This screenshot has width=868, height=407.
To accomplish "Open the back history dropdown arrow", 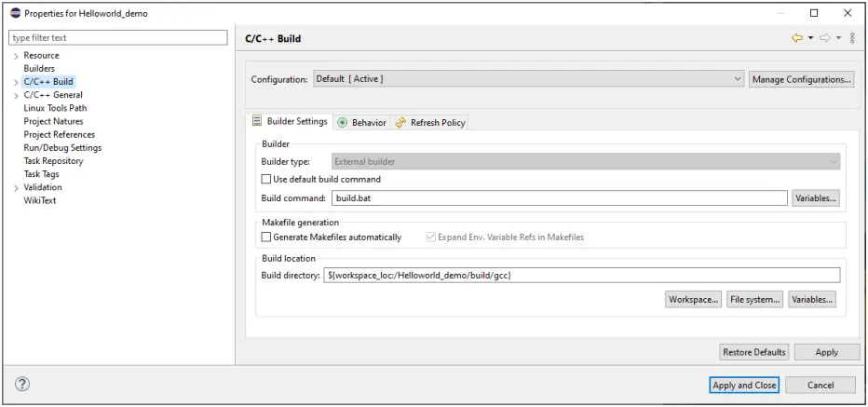I will pos(810,38).
